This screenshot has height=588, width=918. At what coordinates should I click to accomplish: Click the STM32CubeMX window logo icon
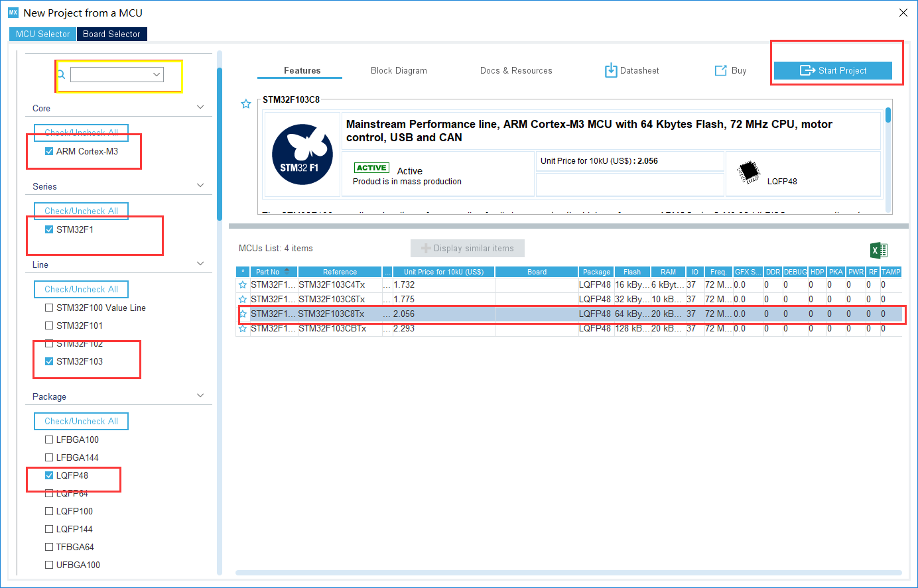pyautogui.click(x=13, y=13)
